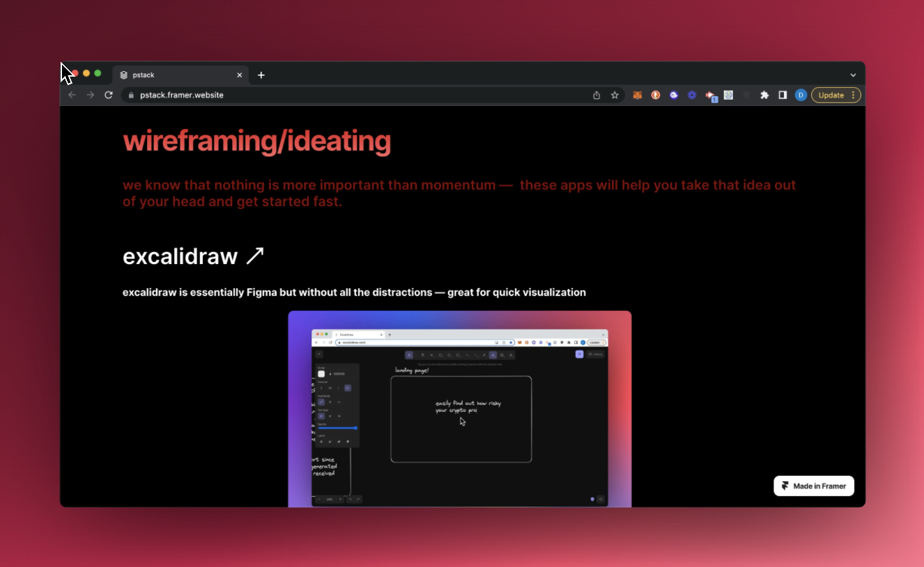
Task: Open the blue sunburst extension icon
Action: (692, 95)
